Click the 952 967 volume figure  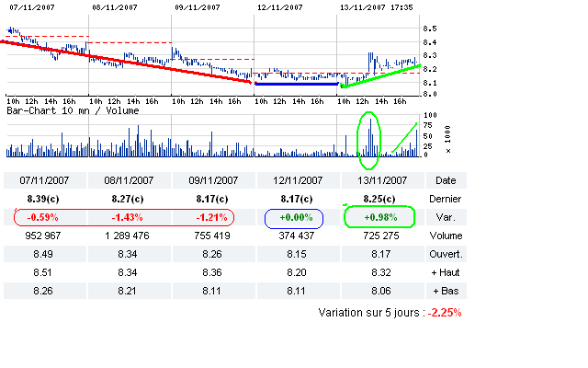43,236
